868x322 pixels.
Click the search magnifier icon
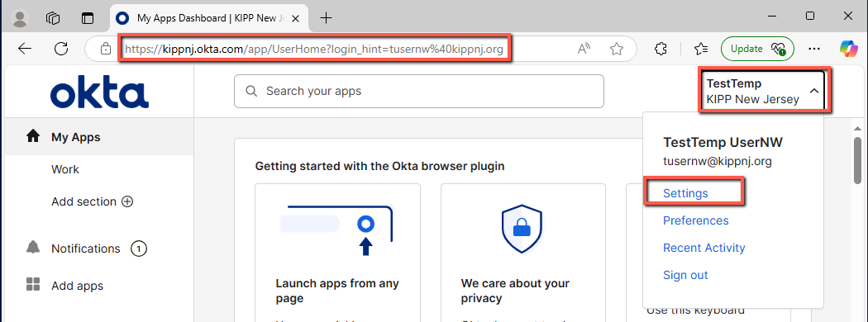(x=251, y=91)
